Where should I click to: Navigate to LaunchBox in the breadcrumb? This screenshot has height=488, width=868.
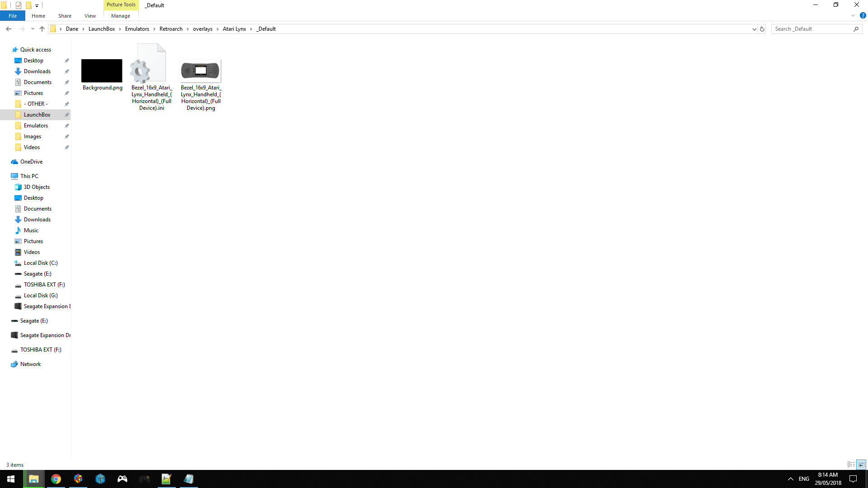click(x=102, y=29)
